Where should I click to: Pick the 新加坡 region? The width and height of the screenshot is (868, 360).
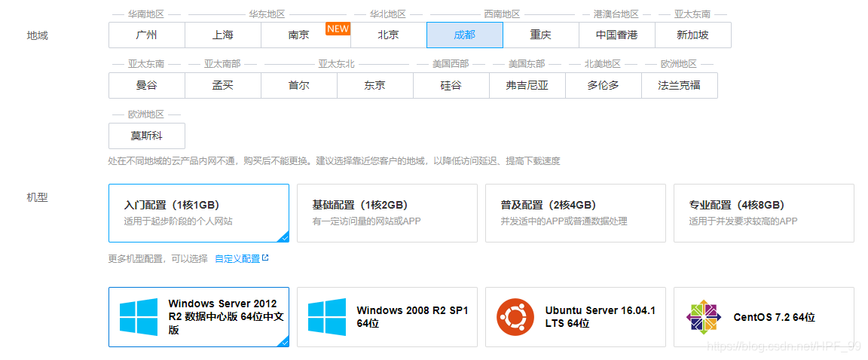pos(692,35)
